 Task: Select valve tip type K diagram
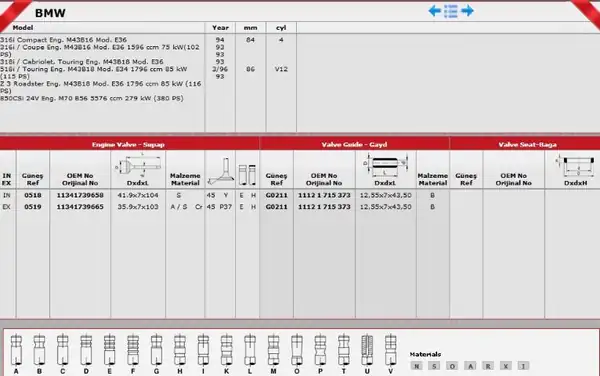(x=227, y=350)
